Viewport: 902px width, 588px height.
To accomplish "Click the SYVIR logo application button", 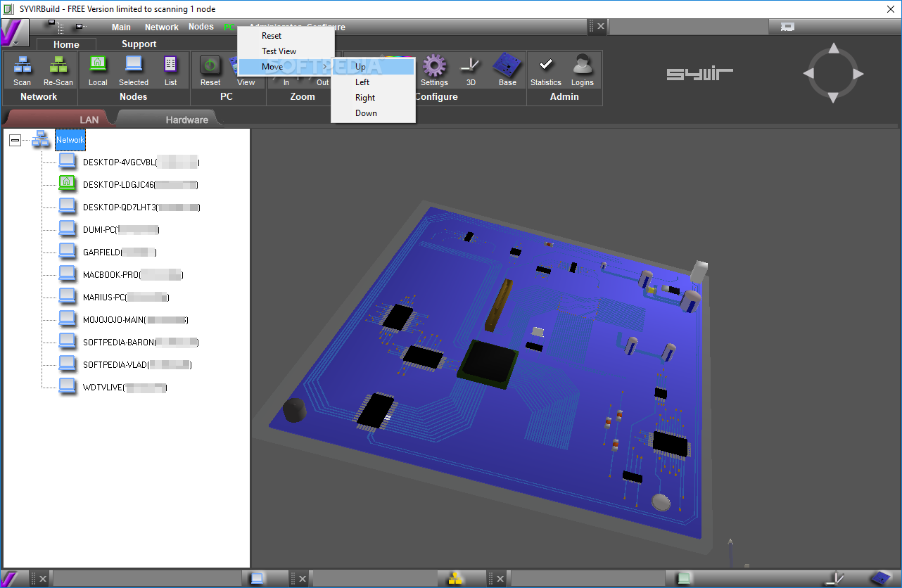I will coord(15,33).
